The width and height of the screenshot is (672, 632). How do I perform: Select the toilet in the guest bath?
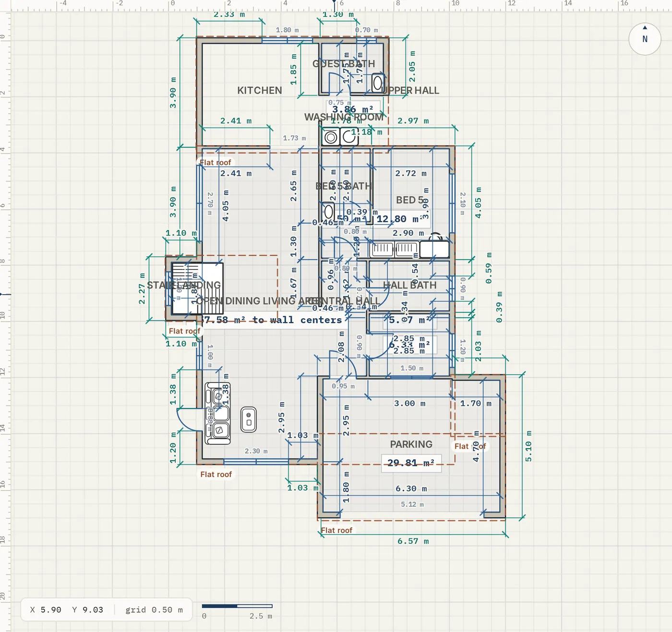(378, 83)
